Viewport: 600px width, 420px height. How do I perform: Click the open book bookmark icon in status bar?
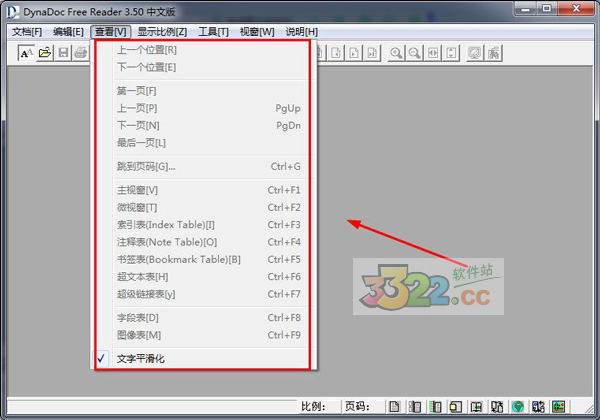click(476, 407)
